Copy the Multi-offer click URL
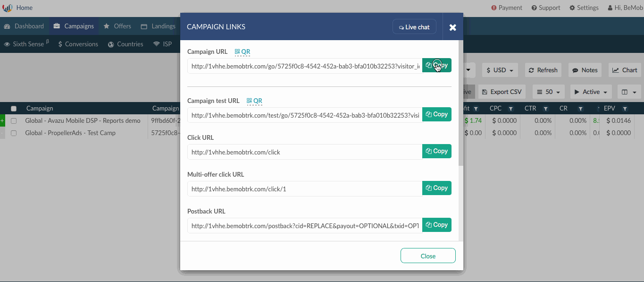 click(x=437, y=188)
